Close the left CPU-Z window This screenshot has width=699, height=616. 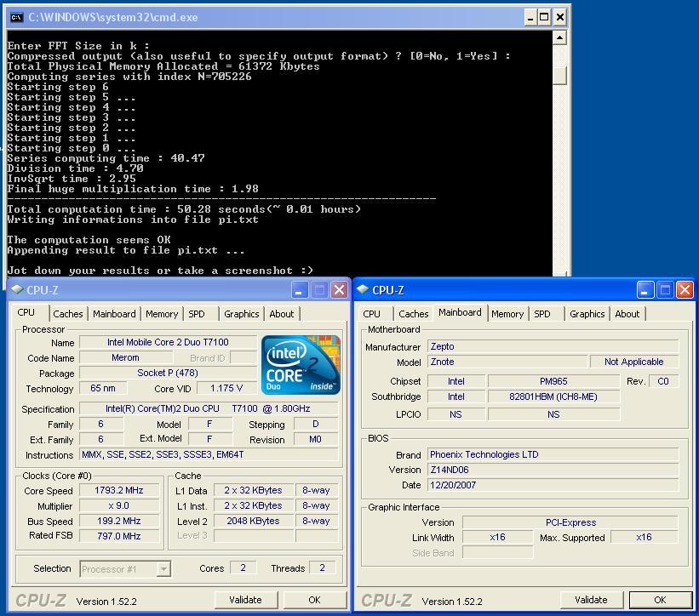pos(339,290)
